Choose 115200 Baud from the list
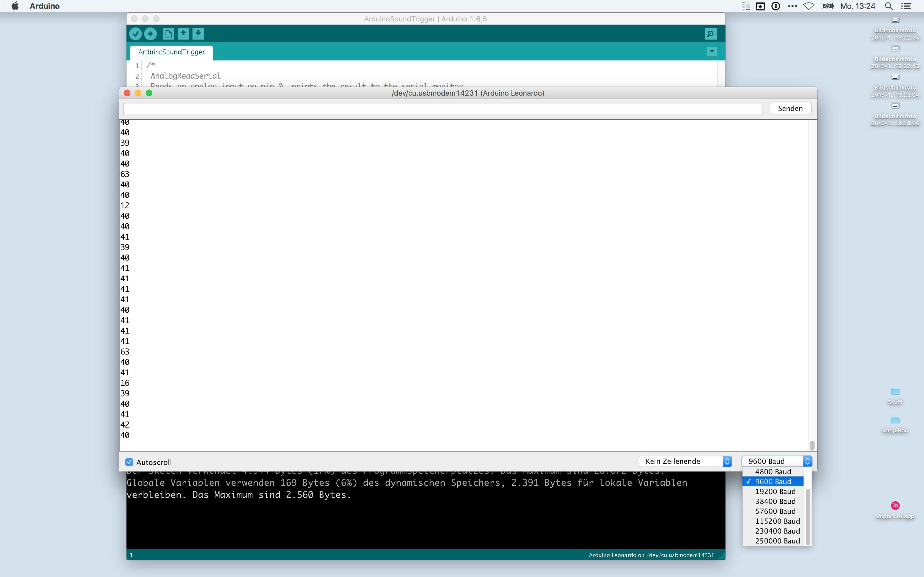Viewport: 924px width, 577px height. click(x=777, y=521)
